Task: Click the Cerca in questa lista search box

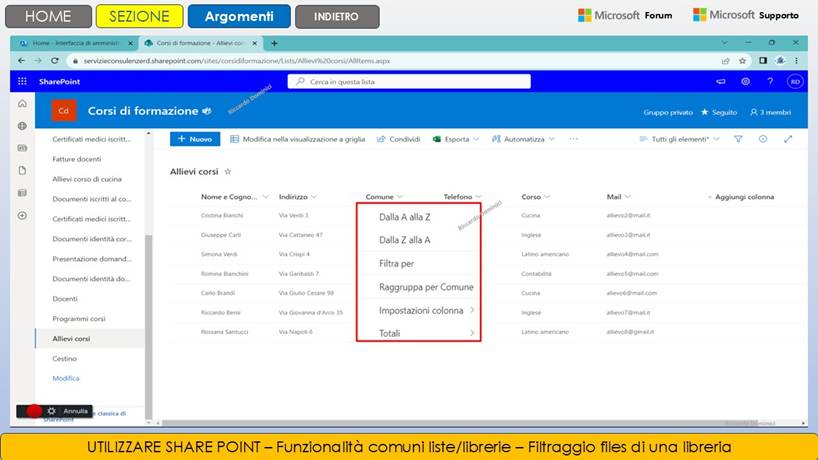Action: [x=409, y=81]
